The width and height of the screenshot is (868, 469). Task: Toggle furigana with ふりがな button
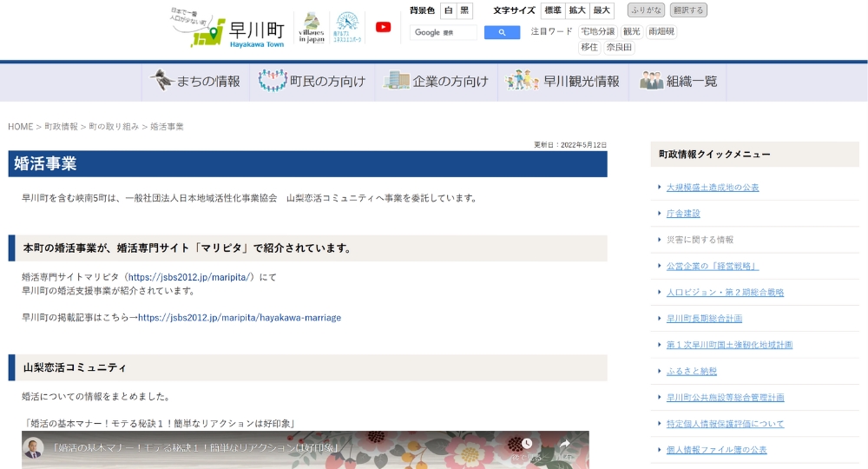coord(646,10)
